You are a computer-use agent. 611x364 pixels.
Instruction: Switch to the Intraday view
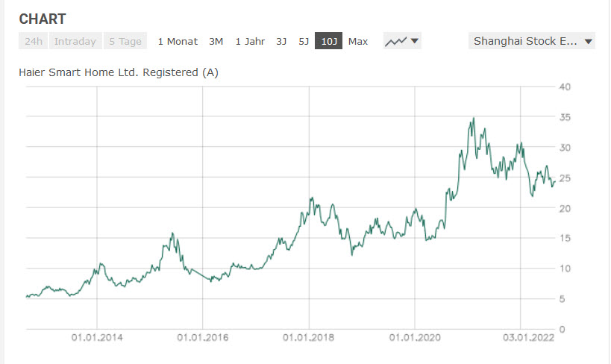tap(75, 41)
